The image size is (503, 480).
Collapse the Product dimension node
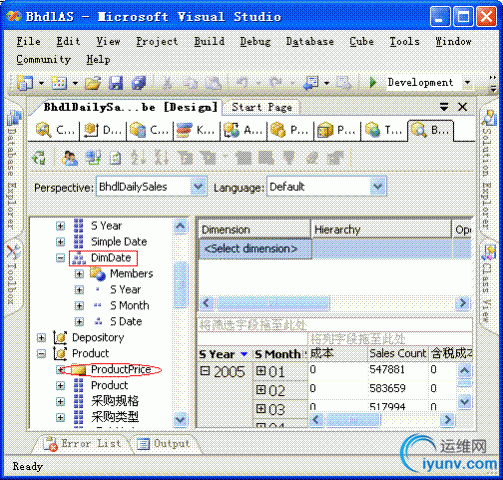[41, 353]
